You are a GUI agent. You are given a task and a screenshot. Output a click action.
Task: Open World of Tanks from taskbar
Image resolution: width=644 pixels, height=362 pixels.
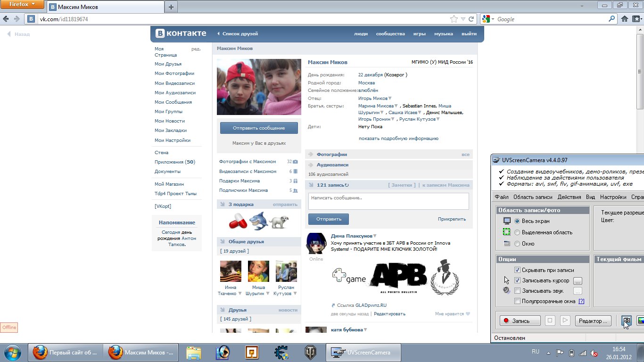point(310,352)
